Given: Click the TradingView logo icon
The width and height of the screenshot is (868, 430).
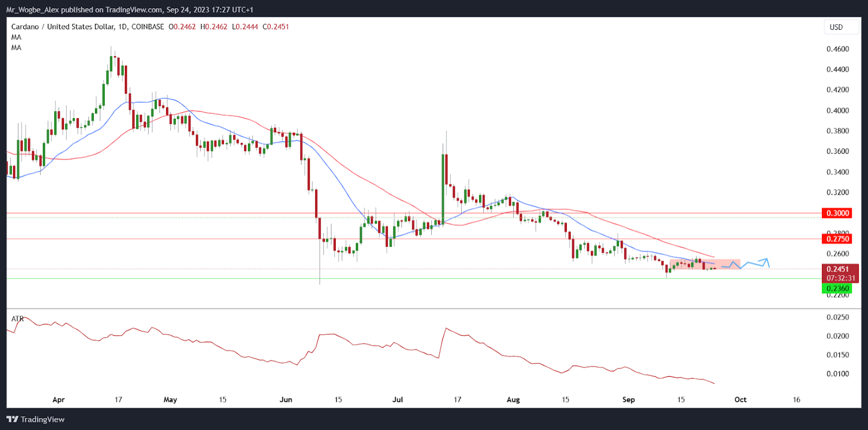Looking at the screenshot, I should [x=12, y=419].
